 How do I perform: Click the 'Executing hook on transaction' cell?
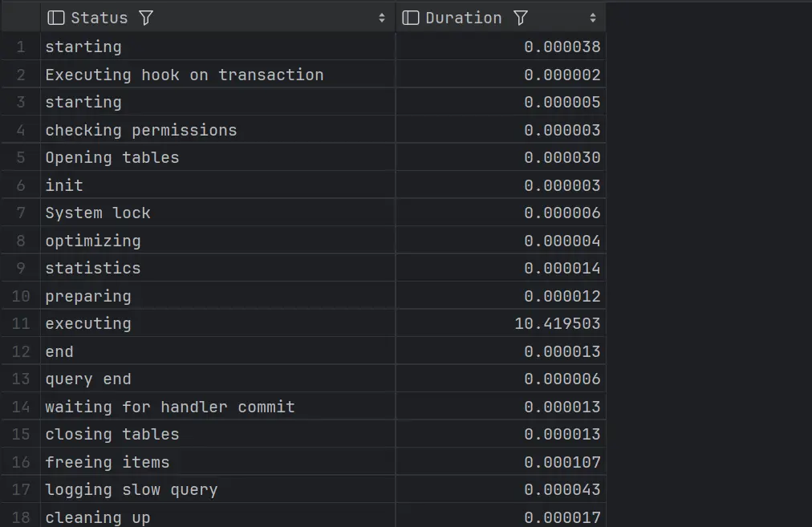point(185,75)
